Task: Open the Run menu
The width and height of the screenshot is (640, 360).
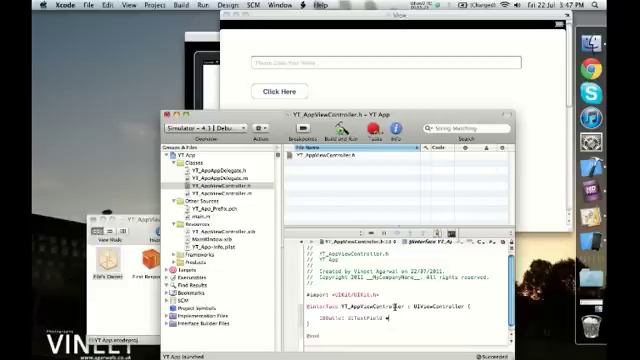Action: coord(203,5)
